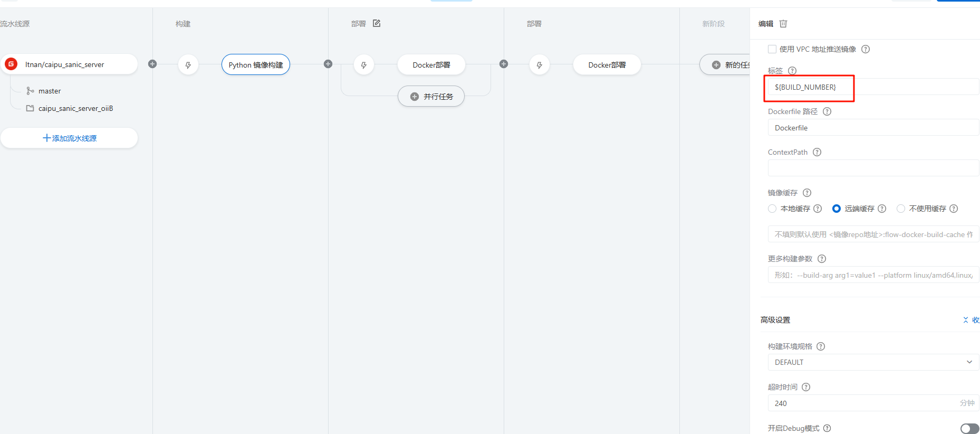Click the empty ContextPath input field
This screenshot has height=434, width=980.
tap(873, 168)
